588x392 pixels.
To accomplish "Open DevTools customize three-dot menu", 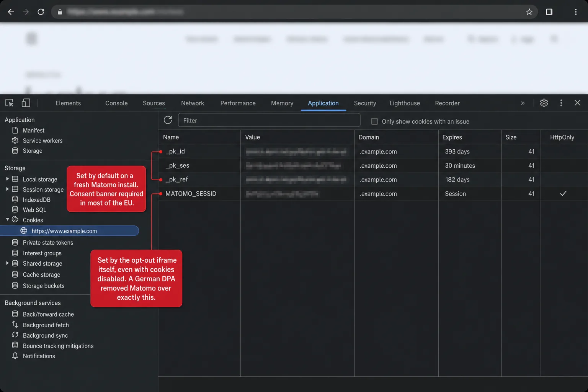I will coord(561,103).
